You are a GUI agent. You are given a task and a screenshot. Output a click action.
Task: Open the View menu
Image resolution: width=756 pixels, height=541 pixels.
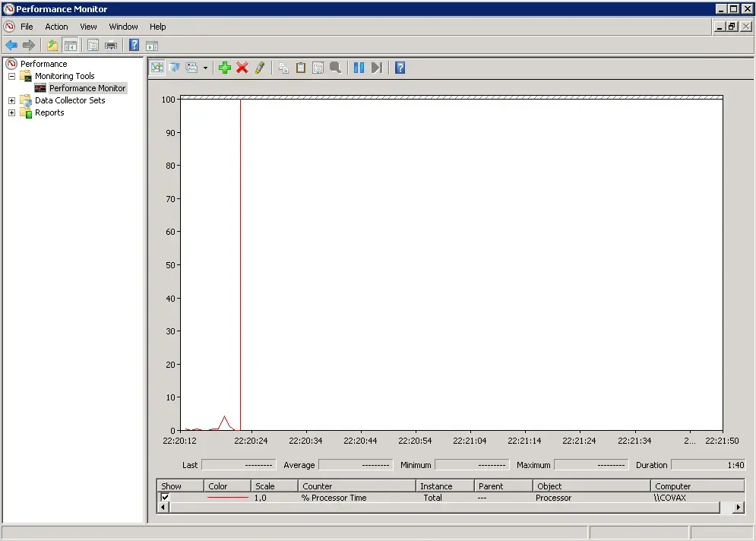[88, 27]
